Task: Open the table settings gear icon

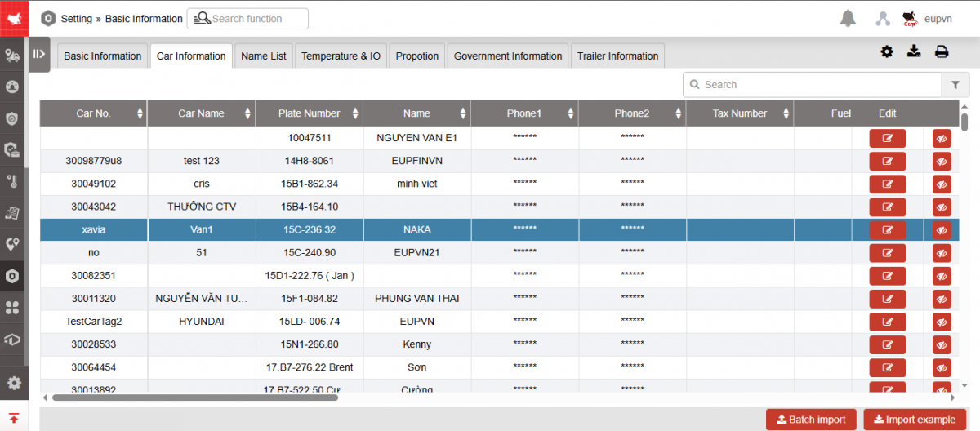Action: 887,52
